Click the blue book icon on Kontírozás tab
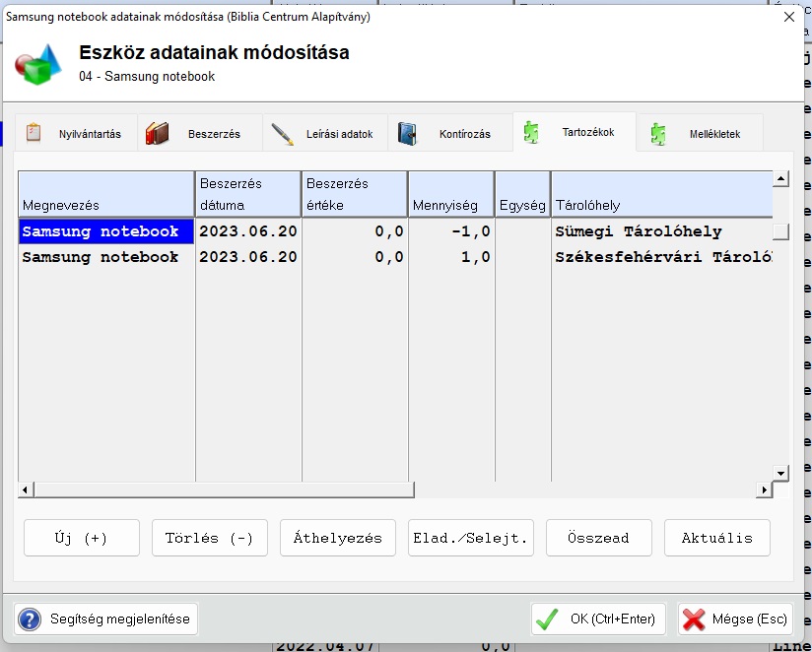 coord(408,134)
